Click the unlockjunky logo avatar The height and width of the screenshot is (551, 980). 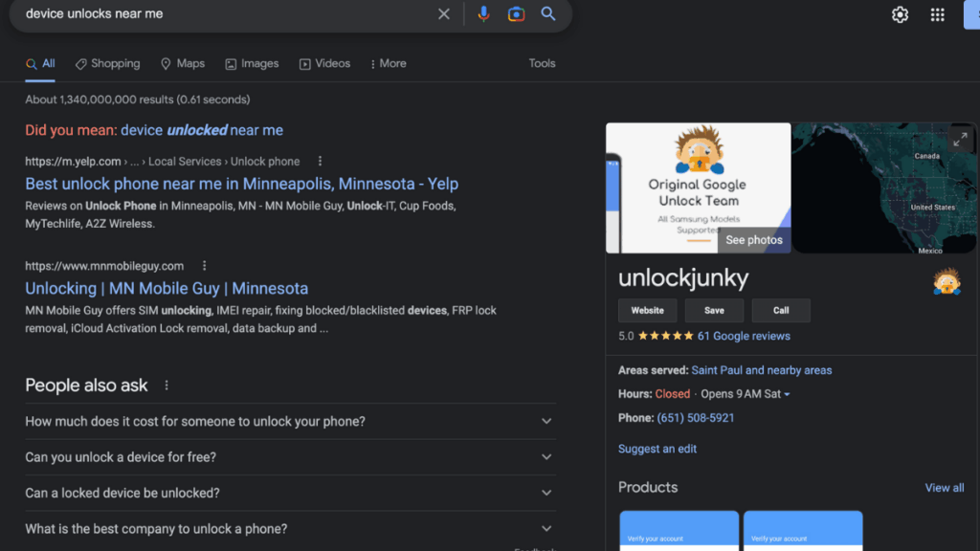[x=947, y=281]
